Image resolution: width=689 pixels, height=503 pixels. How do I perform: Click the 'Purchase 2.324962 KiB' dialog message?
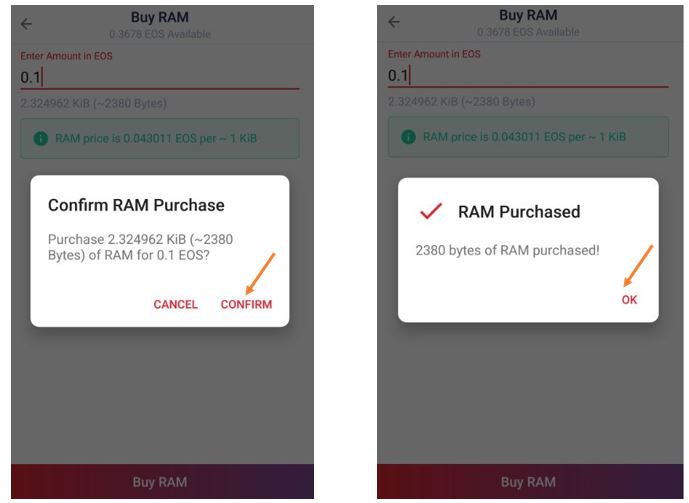140,247
